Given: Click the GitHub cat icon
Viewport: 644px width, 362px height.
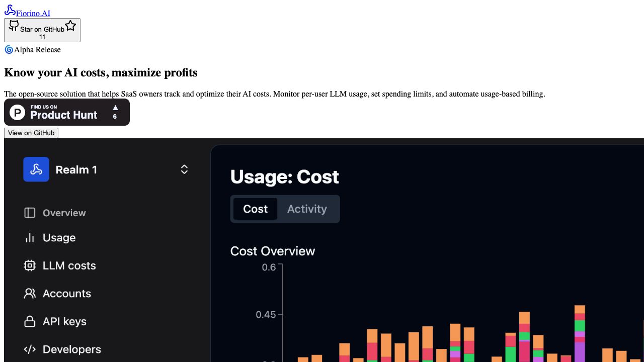Looking at the screenshot, I should (x=14, y=26).
